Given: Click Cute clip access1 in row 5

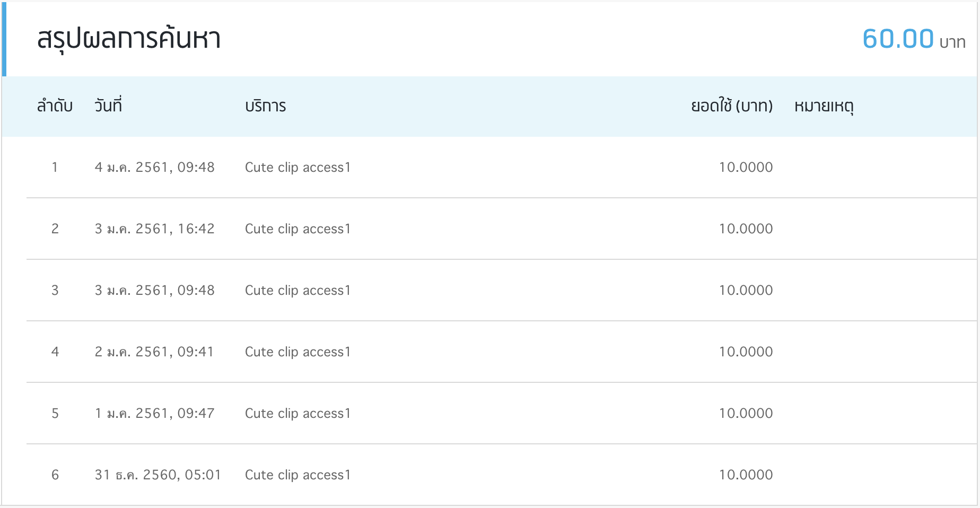Looking at the screenshot, I should coord(297,414).
